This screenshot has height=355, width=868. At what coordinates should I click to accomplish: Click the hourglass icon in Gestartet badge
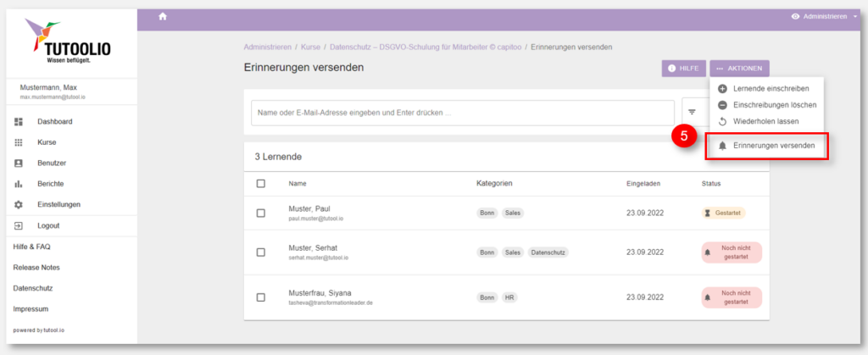(709, 214)
